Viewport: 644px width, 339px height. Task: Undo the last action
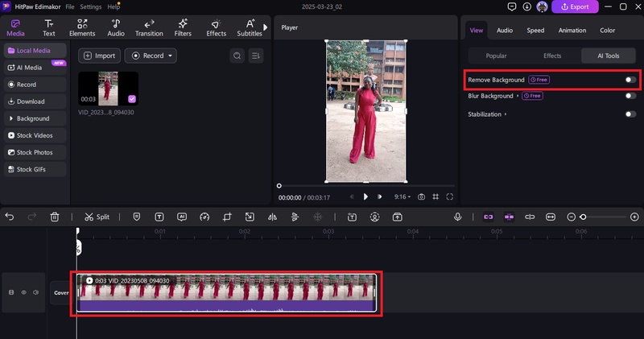(10, 217)
